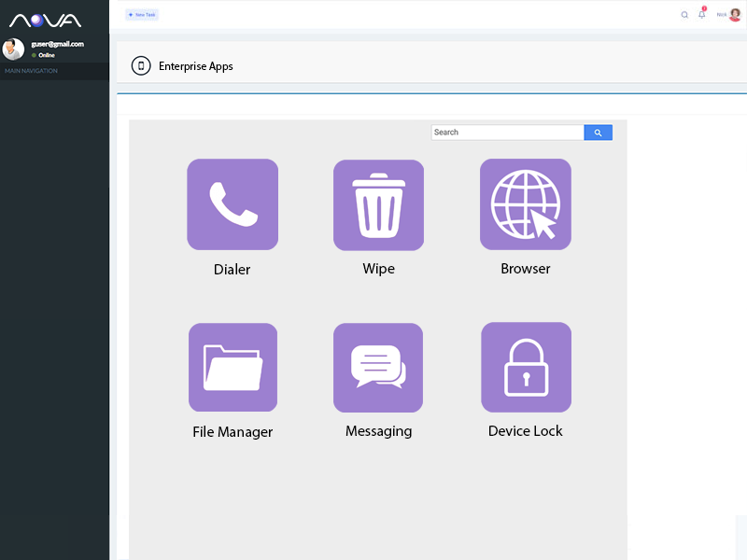
Task: Click the Messaging text label
Action: click(x=378, y=431)
